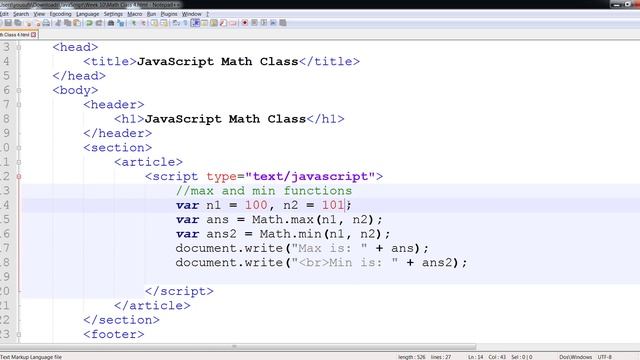Click the Save All toolbar icon

pos(18,23)
